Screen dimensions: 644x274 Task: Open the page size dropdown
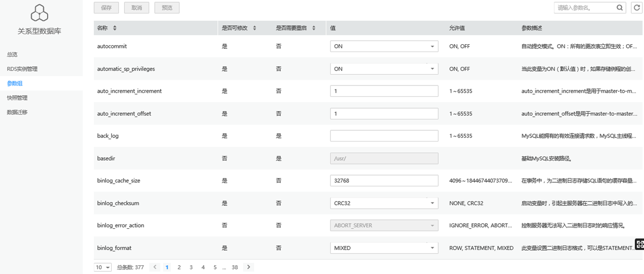[x=102, y=267]
